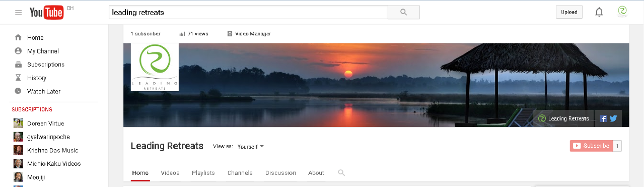Click the 1 subscriber text
This screenshot has height=187, width=644.
coord(146,34)
